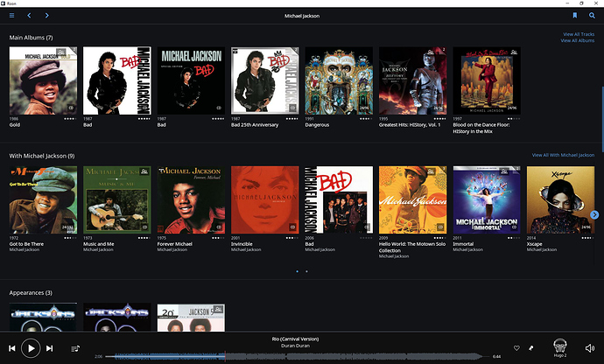Screen dimensions: 604x364
Task: Open the black Bad special edition cover
Action: [191, 80]
